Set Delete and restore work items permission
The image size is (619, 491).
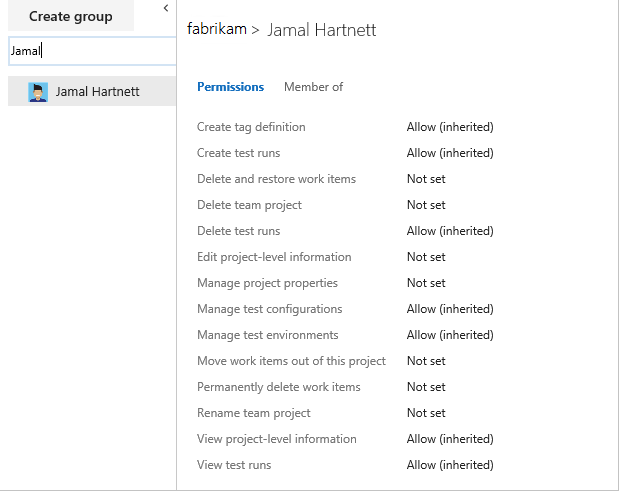pos(426,179)
